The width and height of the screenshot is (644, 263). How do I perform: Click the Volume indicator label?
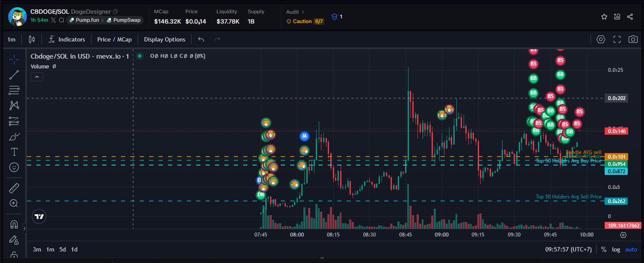click(x=40, y=66)
